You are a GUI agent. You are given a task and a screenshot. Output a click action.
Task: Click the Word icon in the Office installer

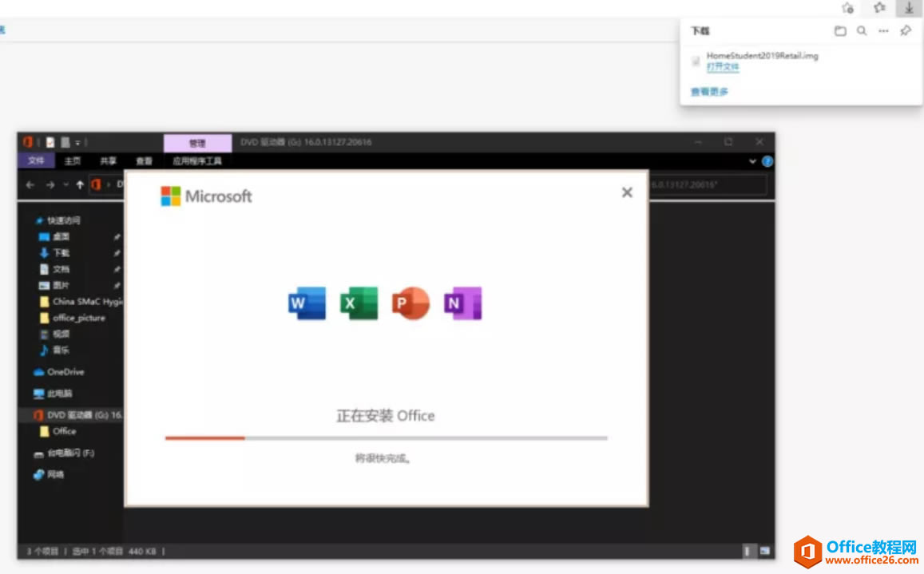click(307, 303)
